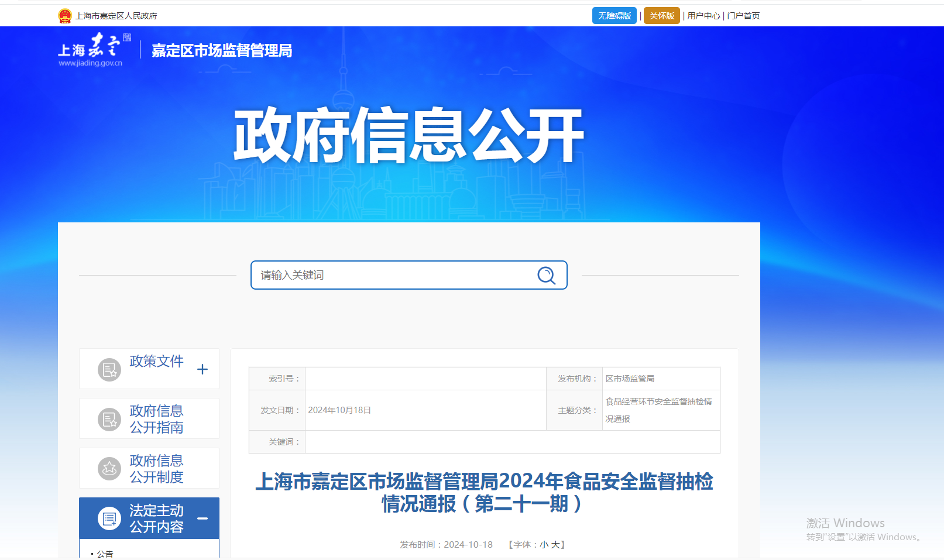Click the 法定主动公开内容 list icon
Image resolution: width=944 pixels, height=560 pixels.
click(109, 518)
